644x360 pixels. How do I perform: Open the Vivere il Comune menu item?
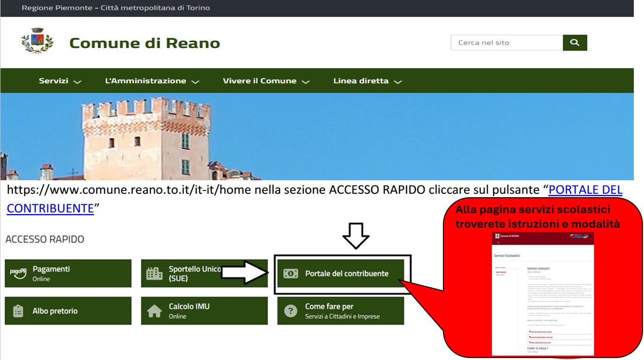[259, 81]
